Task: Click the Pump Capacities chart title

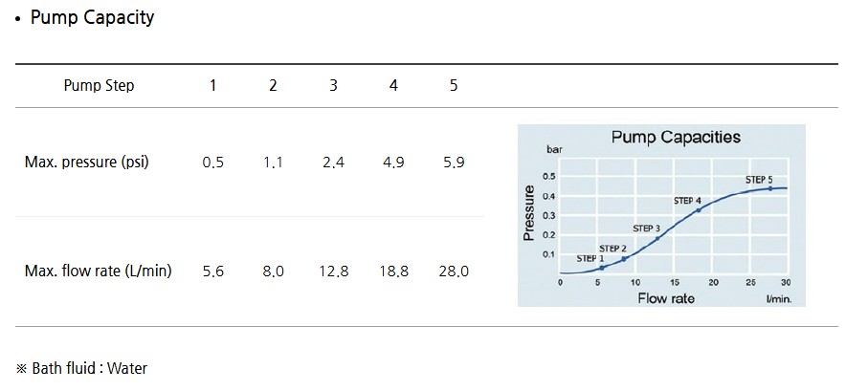Action: (x=676, y=138)
